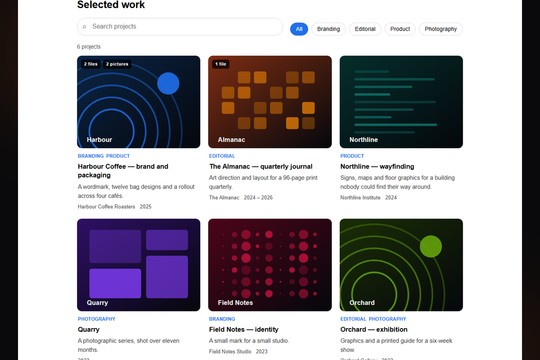
Task: Click the 2 files badge on Harbour
Action: (x=91, y=64)
